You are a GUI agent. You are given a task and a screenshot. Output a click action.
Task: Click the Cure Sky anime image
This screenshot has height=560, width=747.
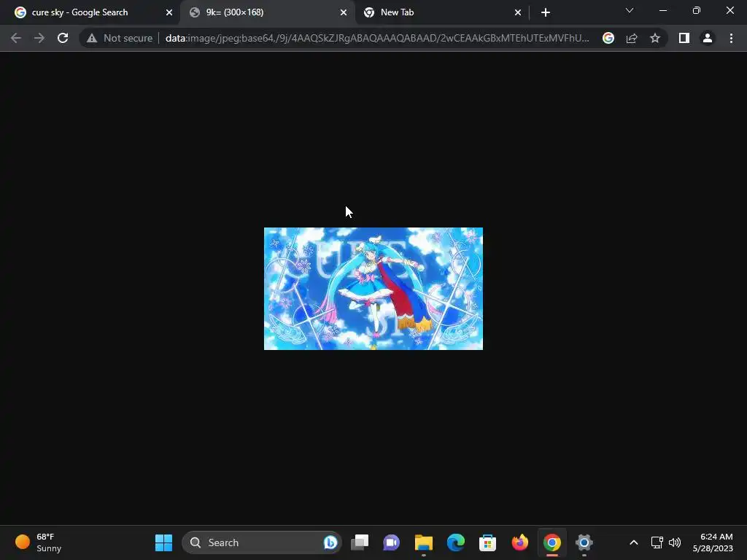coord(373,289)
